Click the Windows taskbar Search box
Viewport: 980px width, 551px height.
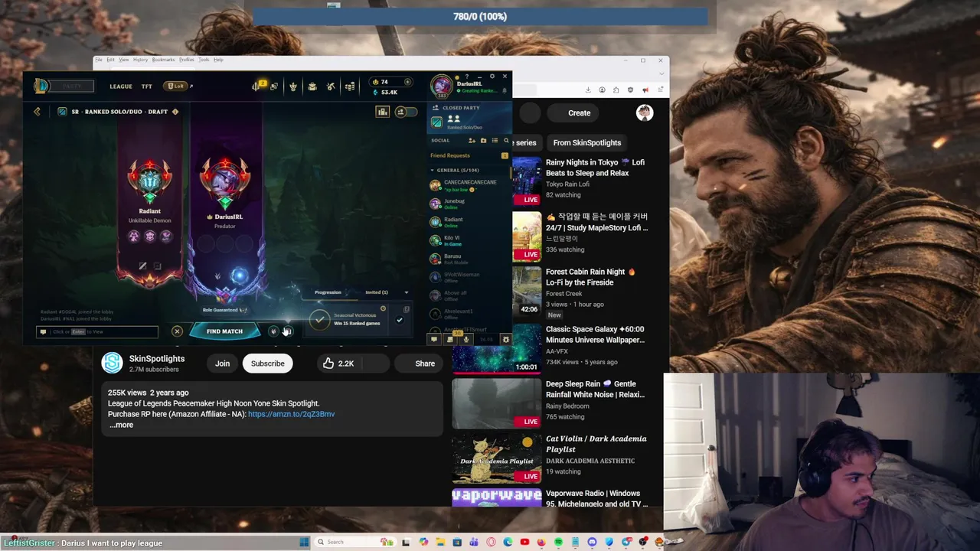pyautogui.click(x=355, y=542)
